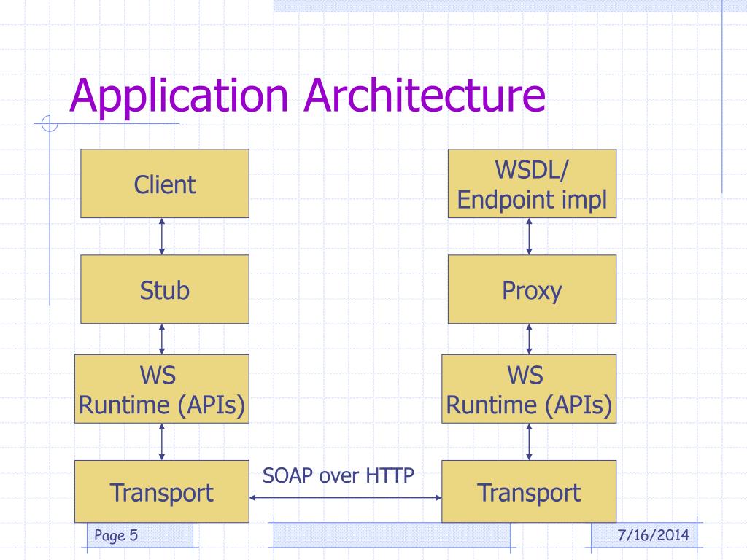Select the Client box
Viewport: 747px width, 560px height.
(x=165, y=183)
